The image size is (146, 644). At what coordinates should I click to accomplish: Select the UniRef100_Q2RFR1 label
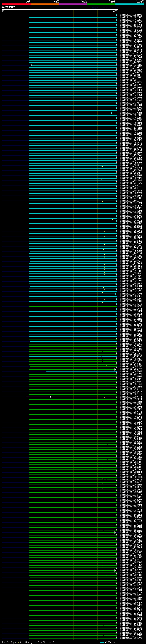click(x=131, y=623)
